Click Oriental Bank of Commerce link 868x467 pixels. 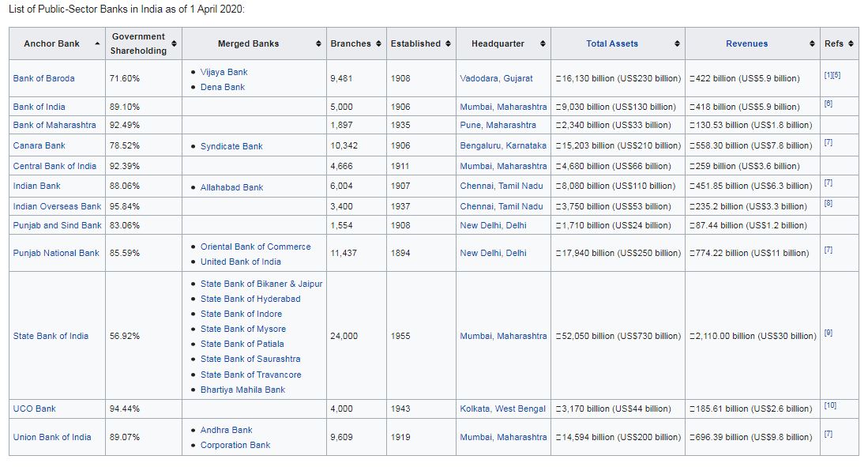tap(255, 247)
